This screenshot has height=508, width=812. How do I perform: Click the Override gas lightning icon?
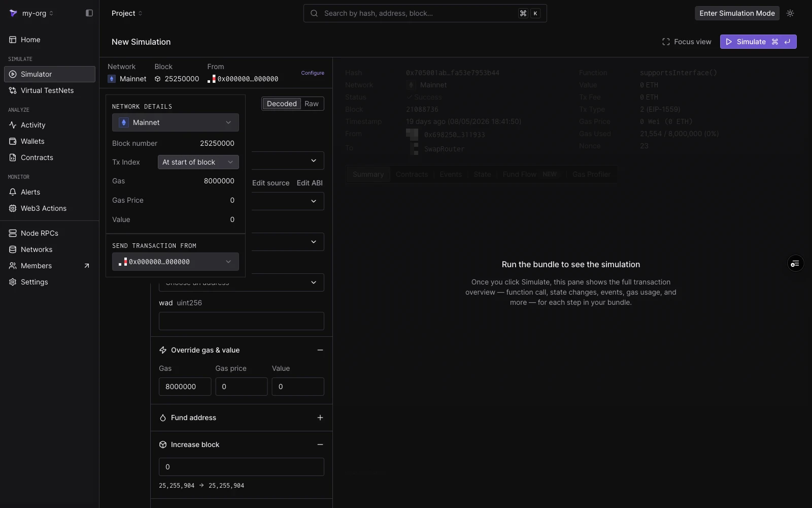point(163,350)
